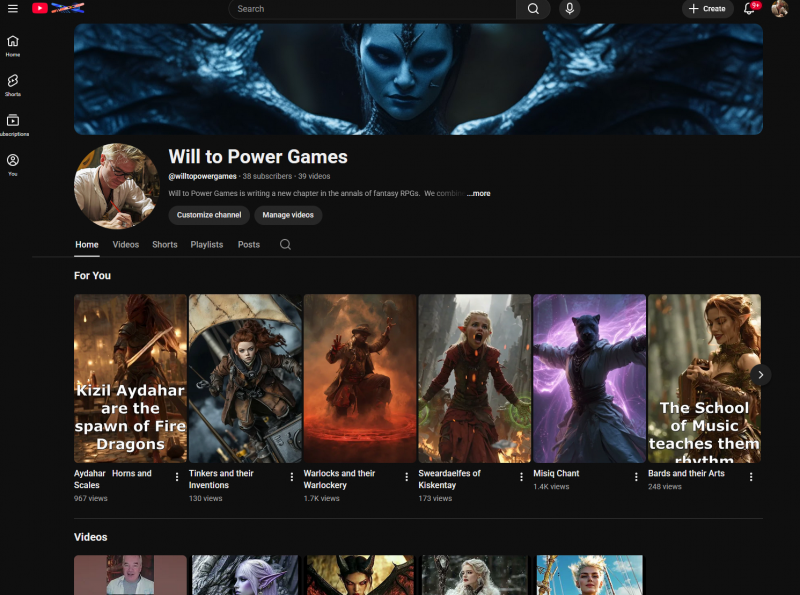Open the Posts tab
The width and height of the screenshot is (800, 595).
[x=248, y=244]
